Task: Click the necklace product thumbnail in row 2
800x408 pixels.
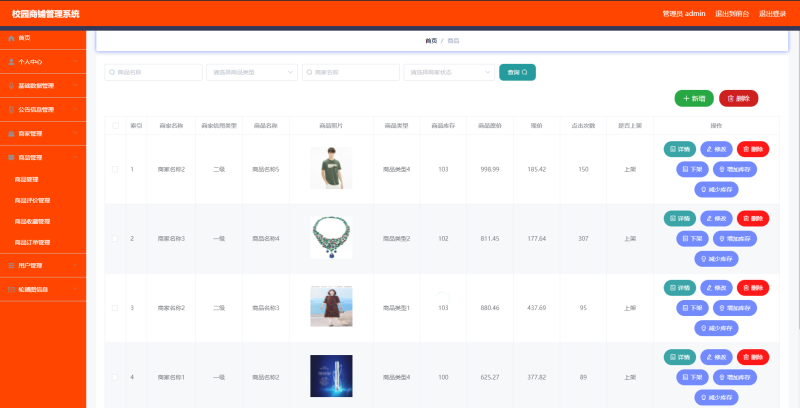Action: point(330,238)
